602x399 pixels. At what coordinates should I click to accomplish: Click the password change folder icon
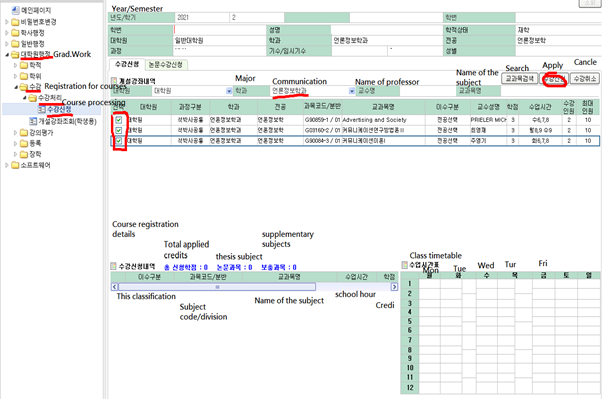pos(15,22)
